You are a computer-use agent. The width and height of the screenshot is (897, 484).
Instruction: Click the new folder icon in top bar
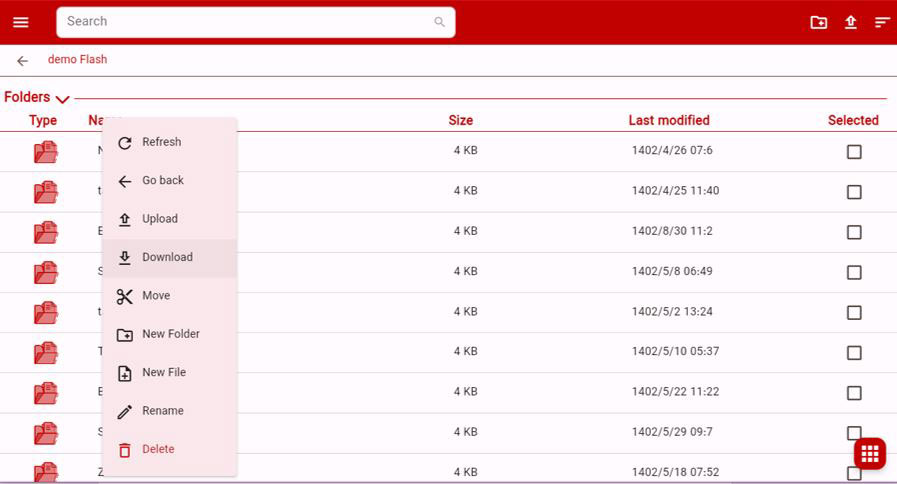coord(818,22)
